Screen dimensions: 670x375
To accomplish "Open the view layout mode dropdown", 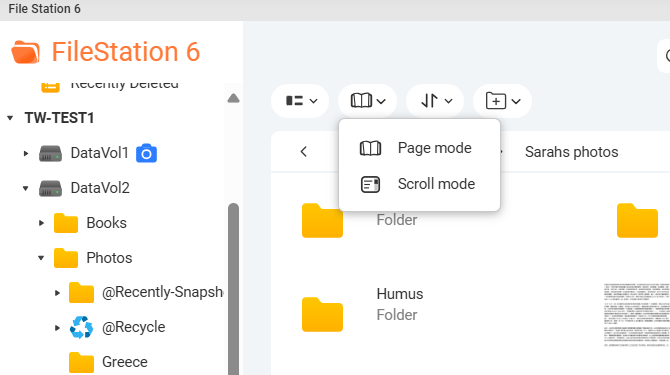I will click(x=300, y=101).
